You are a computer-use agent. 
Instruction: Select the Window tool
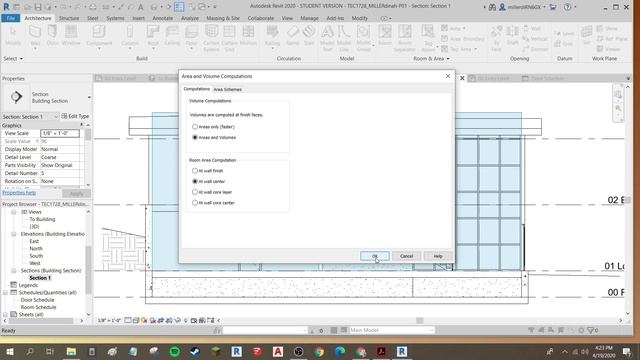click(71, 36)
